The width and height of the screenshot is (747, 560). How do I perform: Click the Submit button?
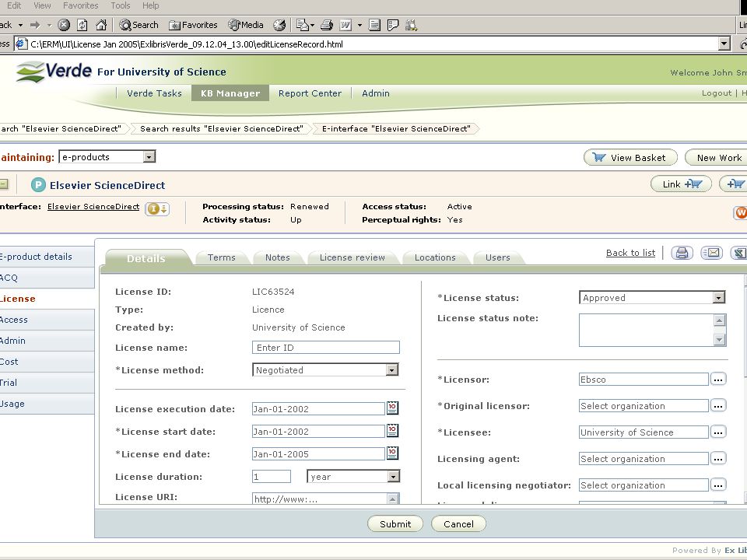tap(395, 523)
